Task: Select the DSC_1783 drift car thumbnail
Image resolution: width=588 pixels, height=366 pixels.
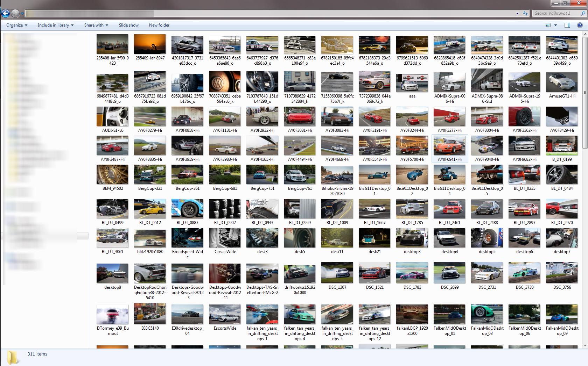Action: (412, 273)
